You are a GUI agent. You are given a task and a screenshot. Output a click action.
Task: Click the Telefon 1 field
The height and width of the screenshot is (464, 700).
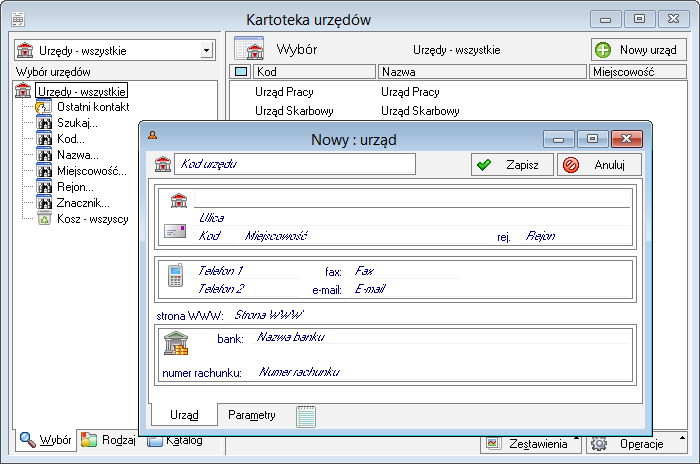(247, 271)
